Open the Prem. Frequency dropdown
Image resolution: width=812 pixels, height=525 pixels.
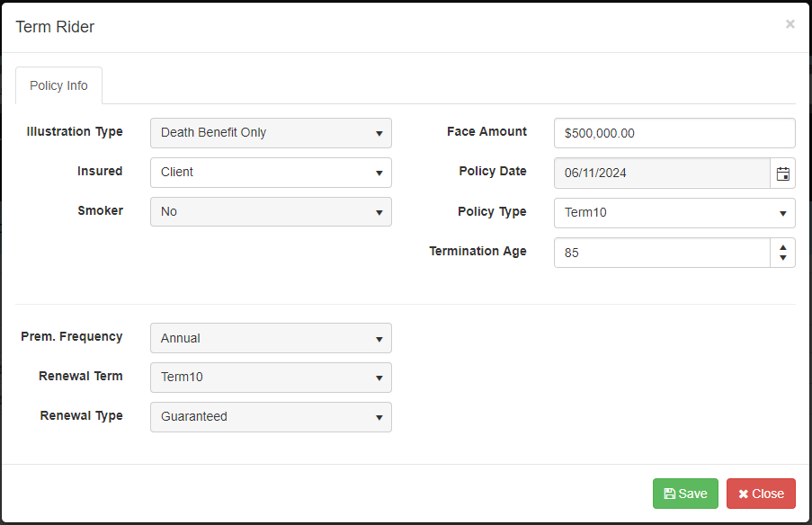tap(271, 338)
